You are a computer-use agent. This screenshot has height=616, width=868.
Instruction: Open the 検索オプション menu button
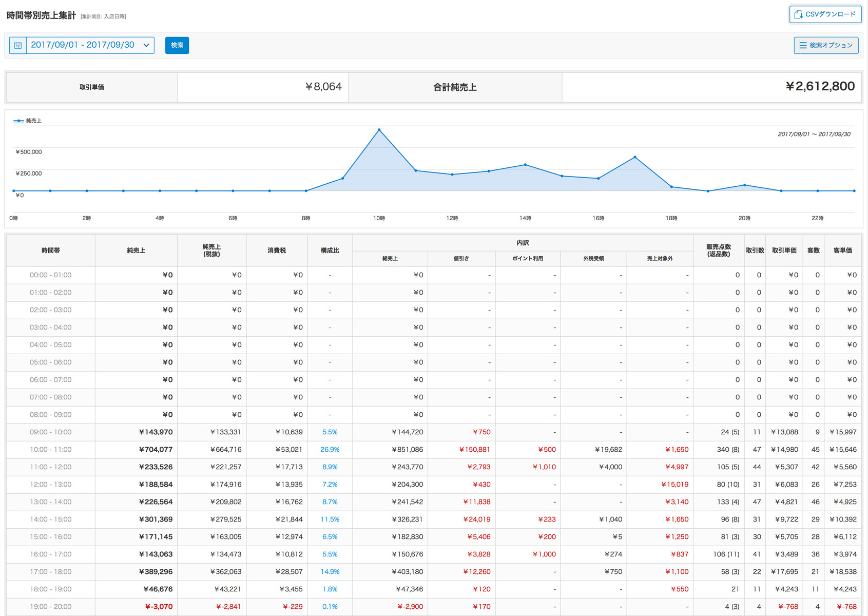coord(826,45)
